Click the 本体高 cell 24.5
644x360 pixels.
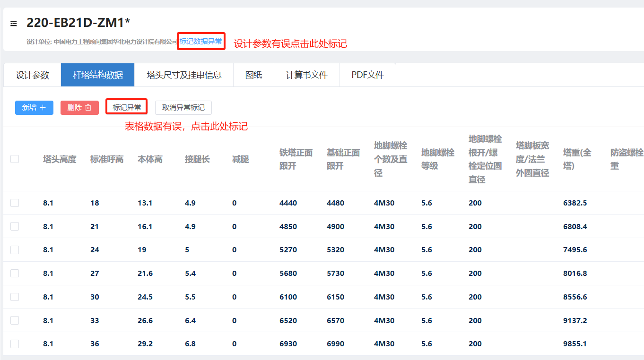(x=145, y=297)
